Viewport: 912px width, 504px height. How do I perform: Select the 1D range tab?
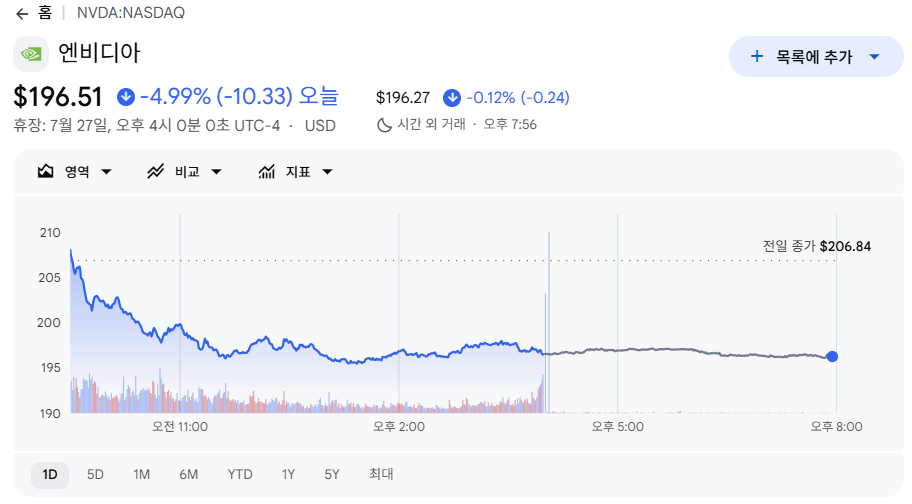point(50,475)
